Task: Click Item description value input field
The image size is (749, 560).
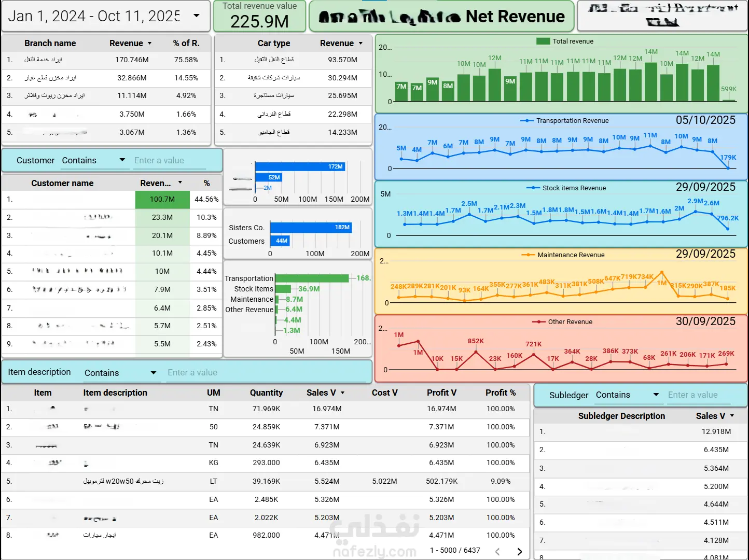Action: 267,373
